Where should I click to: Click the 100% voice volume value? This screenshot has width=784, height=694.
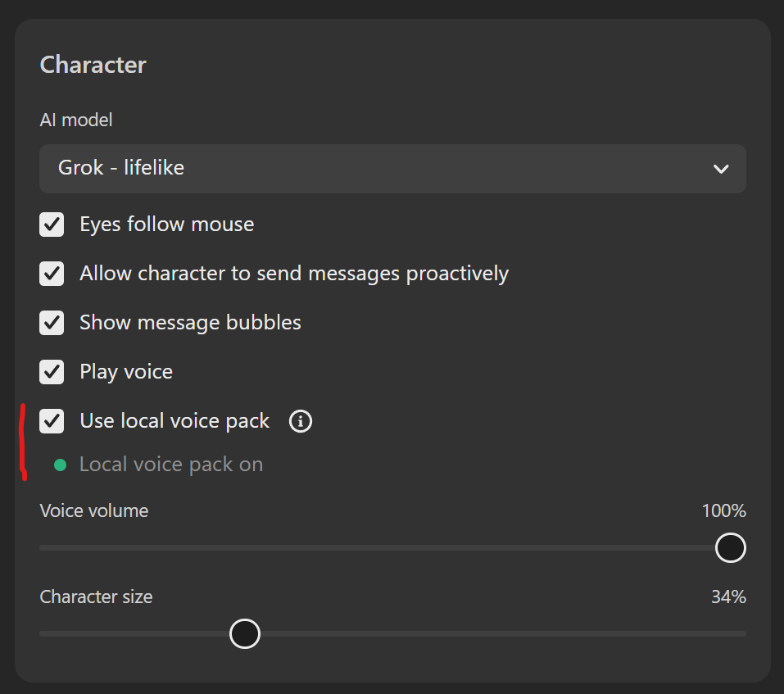click(x=723, y=511)
